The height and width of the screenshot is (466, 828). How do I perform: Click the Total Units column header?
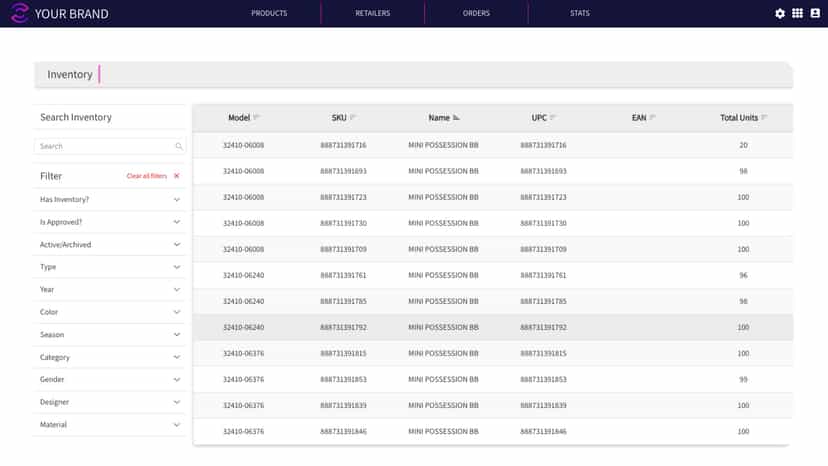(739, 118)
